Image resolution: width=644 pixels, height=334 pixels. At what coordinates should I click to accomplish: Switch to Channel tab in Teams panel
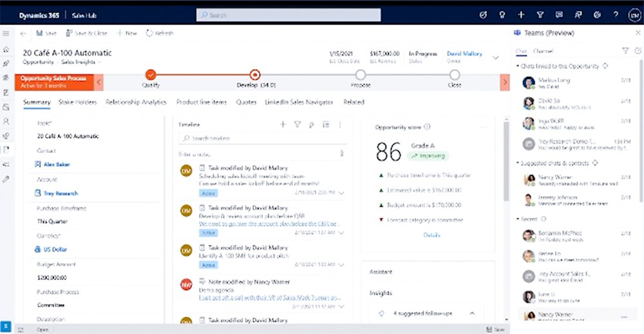click(543, 51)
